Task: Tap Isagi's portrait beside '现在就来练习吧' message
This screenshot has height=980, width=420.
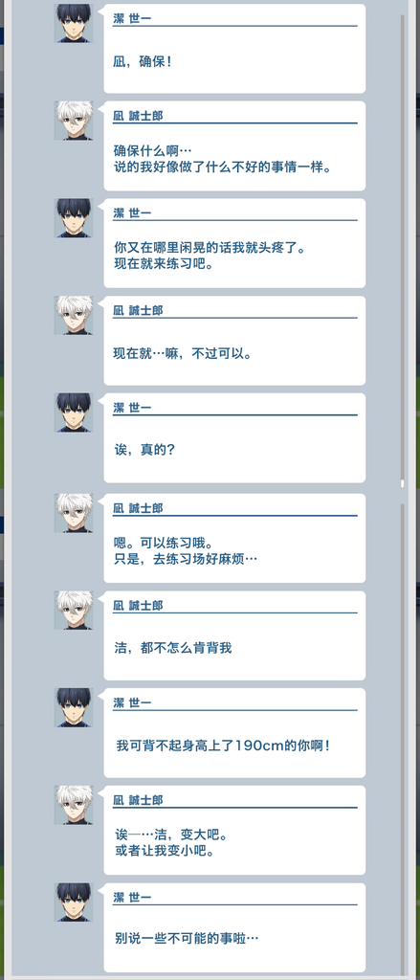Action: coord(74,218)
